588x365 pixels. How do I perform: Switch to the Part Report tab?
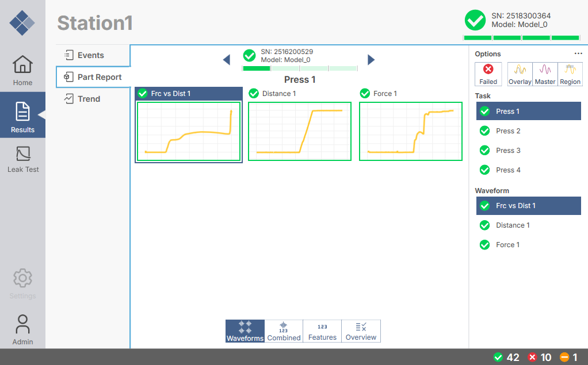[x=93, y=77]
